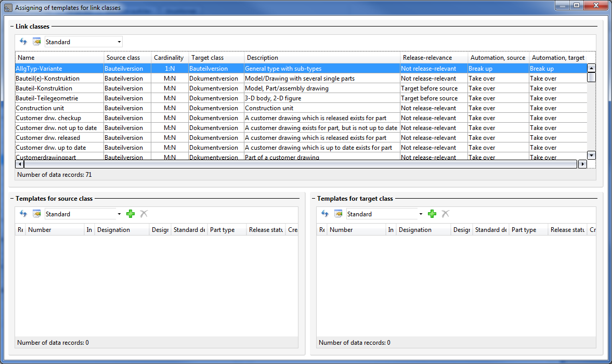Open Standard dropdown in target class templates
612x364 pixels.
tap(421, 214)
